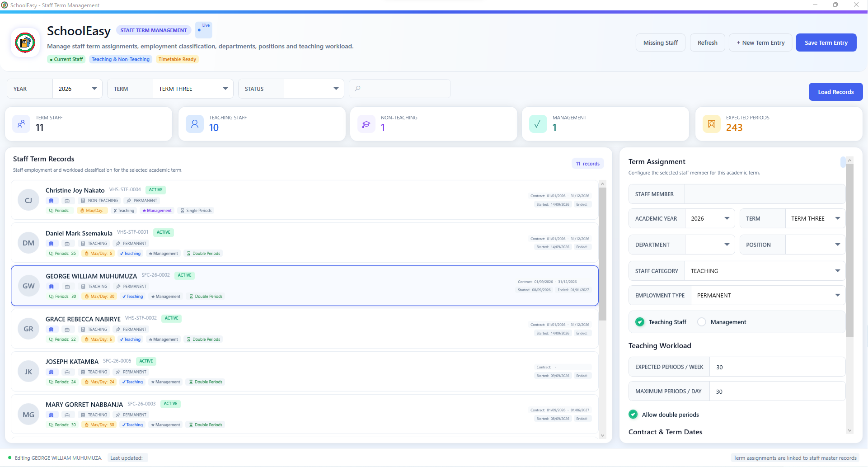This screenshot has width=868, height=467.
Task: Click the search magnifier icon
Action: coord(357,89)
